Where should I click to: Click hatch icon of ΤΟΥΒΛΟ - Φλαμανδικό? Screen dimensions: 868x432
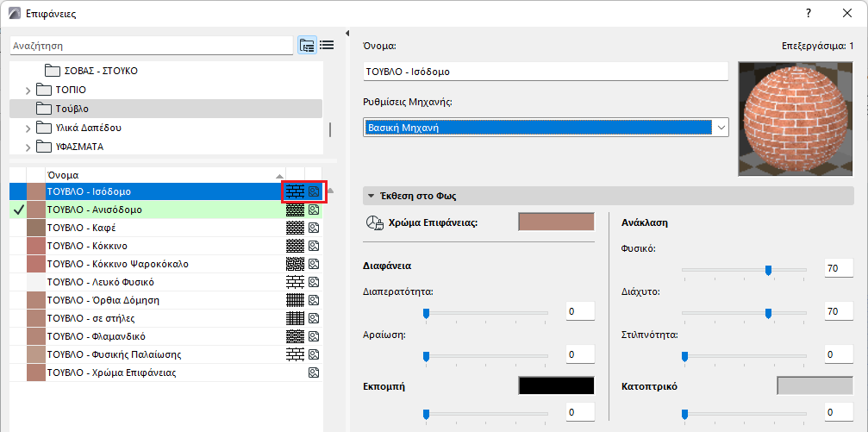[x=295, y=336]
